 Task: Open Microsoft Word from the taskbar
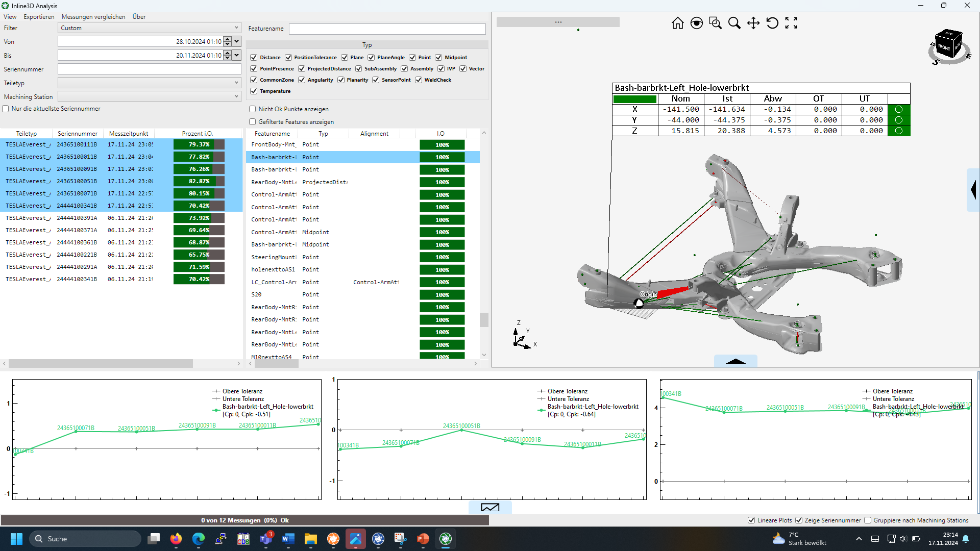[x=288, y=539]
